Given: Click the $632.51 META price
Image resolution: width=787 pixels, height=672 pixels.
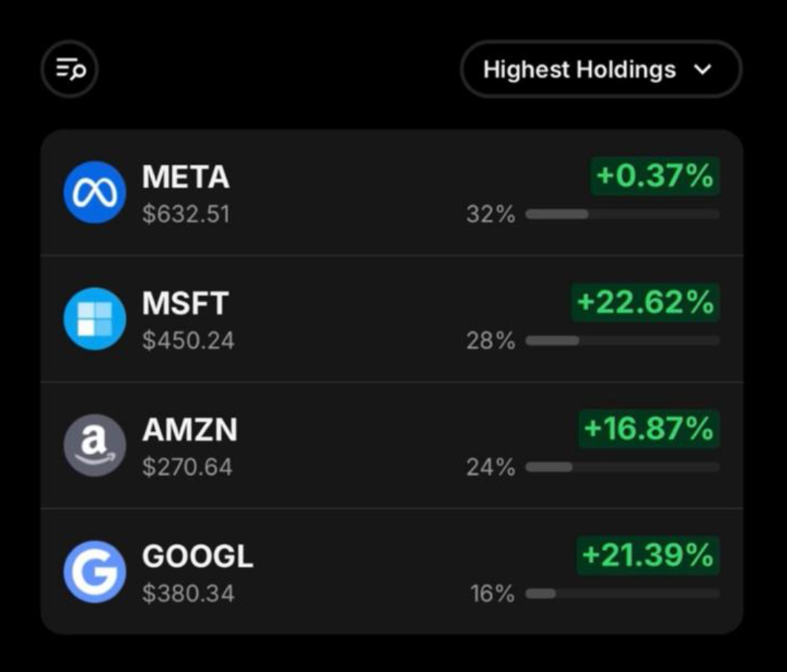Looking at the screenshot, I should tap(187, 215).
